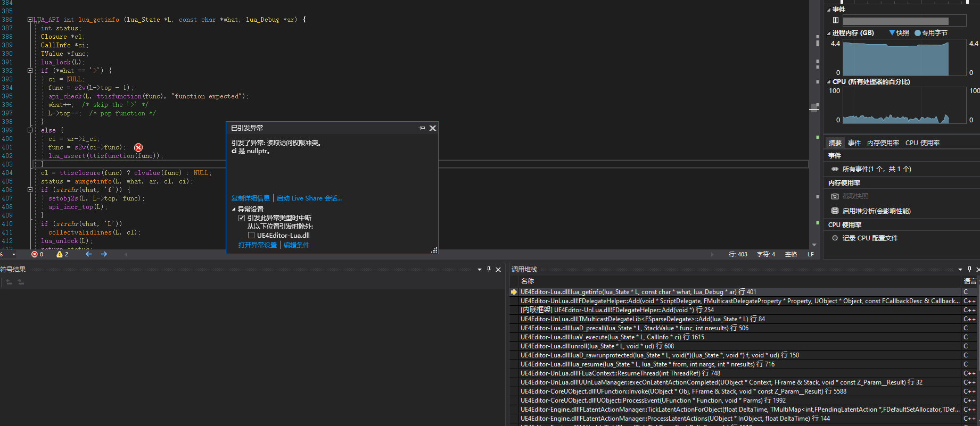Collapse the if block at line 392
Image resolution: width=980 pixels, height=426 pixels.
click(x=30, y=71)
